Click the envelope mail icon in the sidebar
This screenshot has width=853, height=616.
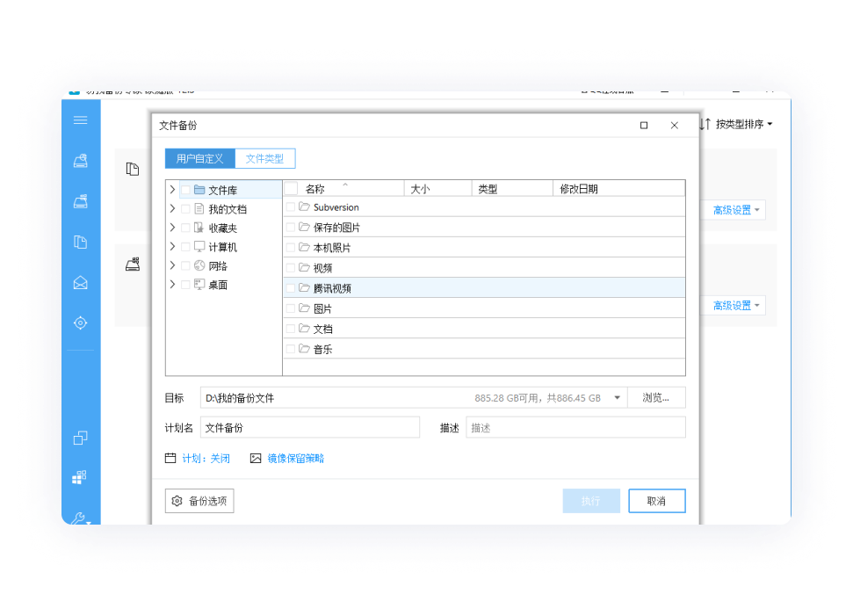[x=81, y=283]
